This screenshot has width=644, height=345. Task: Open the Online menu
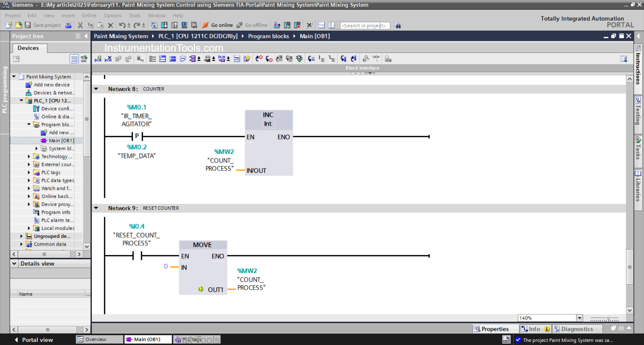pyautogui.click(x=89, y=15)
